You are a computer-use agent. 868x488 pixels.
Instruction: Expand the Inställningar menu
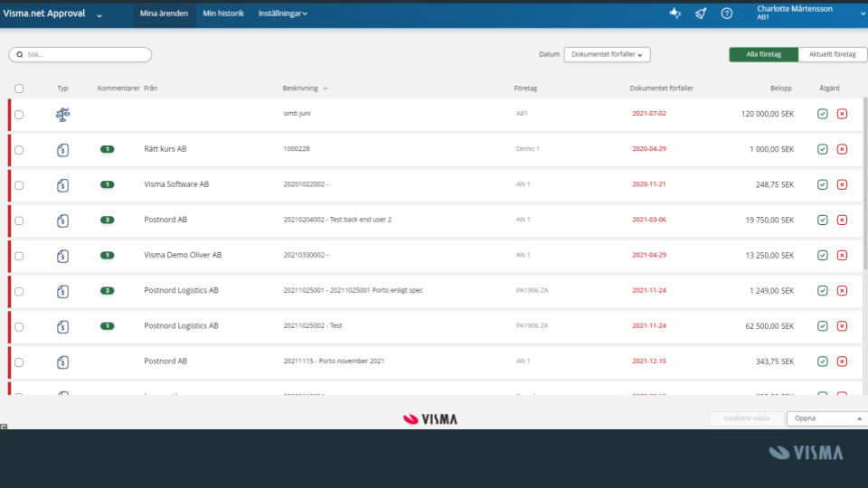coord(282,14)
